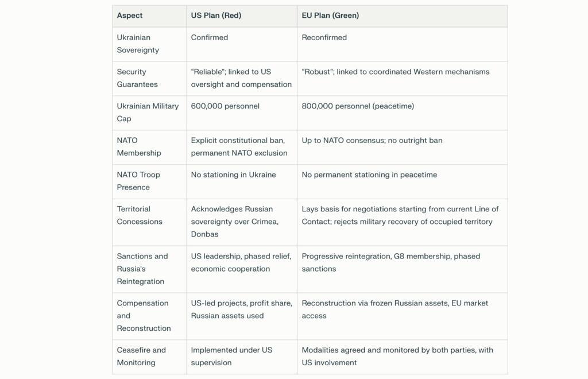Screen dimensions: 588x379
Task: Select the 'NATO Troop Presence' row label
Action: point(138,181)
